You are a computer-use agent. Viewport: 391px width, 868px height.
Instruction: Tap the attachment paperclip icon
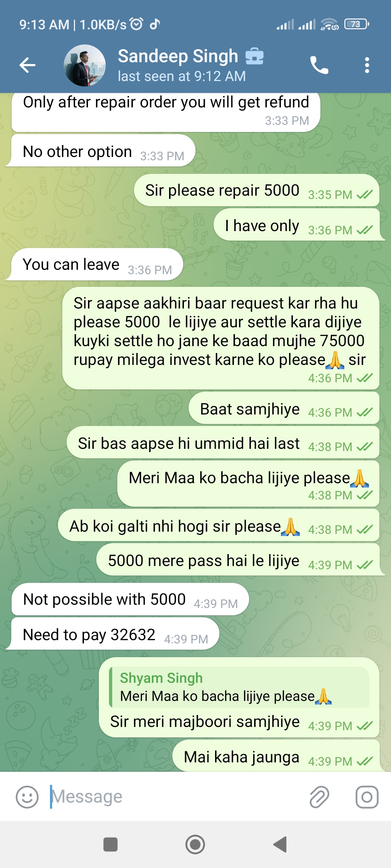319,797
